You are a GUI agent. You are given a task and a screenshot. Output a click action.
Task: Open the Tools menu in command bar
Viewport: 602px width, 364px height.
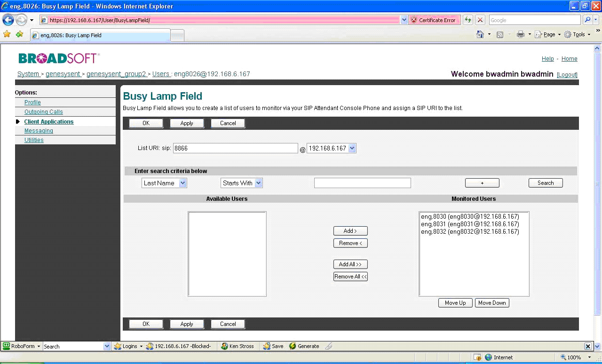pyautogui.click(x=577, y=34)
